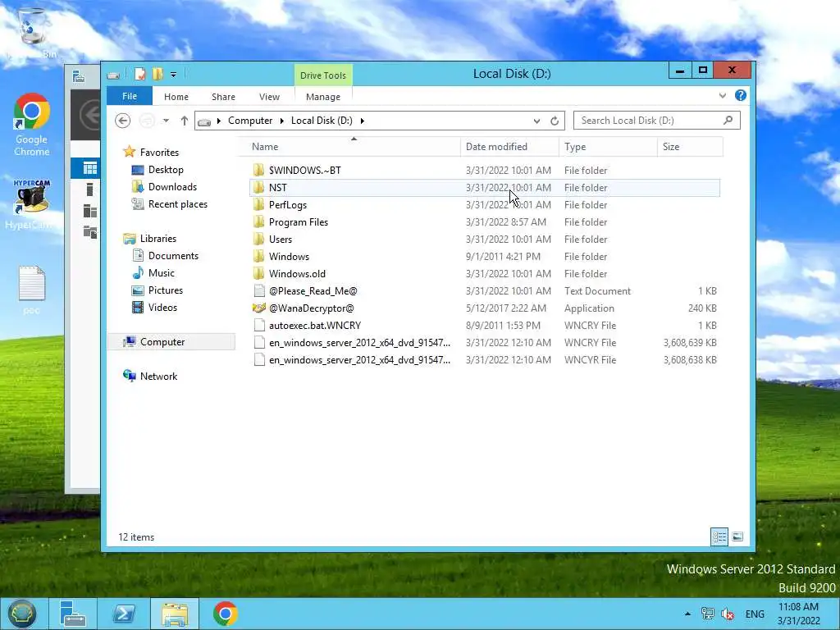The height and width of the screenshot is (630, 840).
Task: Click the Back navigation arrow
Action: click(x=123, y=121)
